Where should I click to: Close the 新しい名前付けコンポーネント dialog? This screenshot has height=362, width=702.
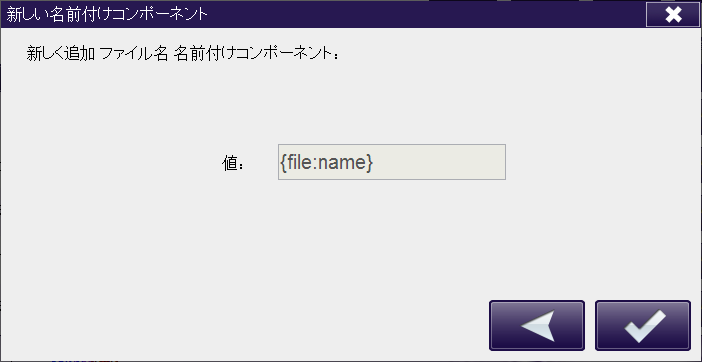[673, 15]
